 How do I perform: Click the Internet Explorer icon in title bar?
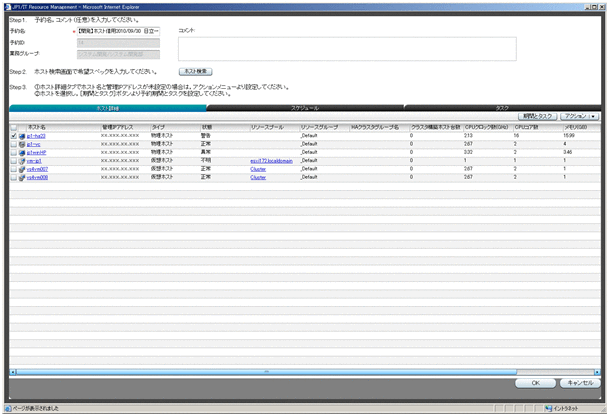click(x=6, y=5)
